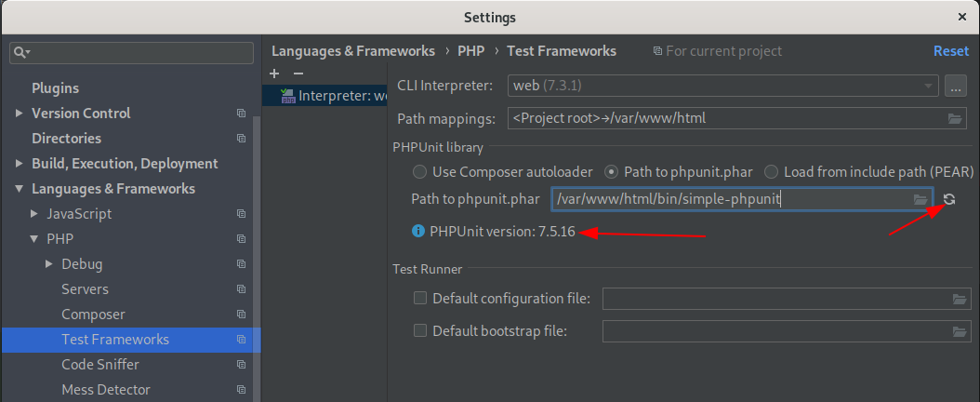This screenshot has width=980, height=402.
Task: Browse for default configuration file
Action: coord(960,299)
